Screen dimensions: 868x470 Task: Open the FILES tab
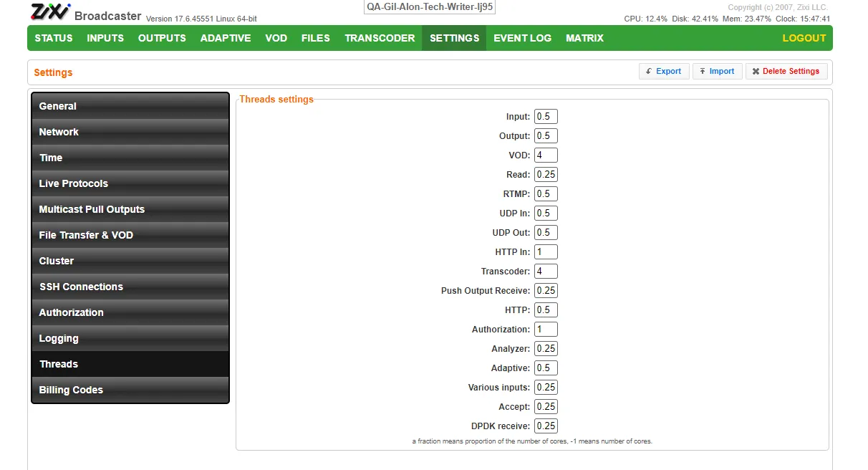point(316,38)
